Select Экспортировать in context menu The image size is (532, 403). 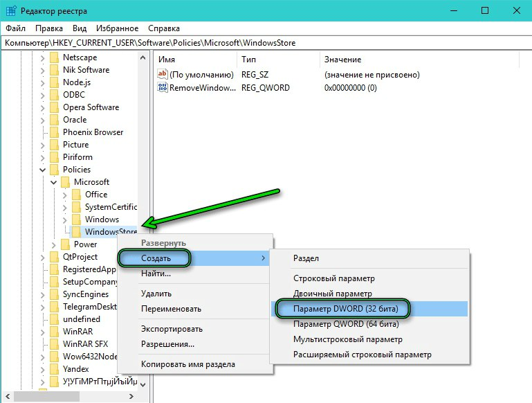point(172,329)
